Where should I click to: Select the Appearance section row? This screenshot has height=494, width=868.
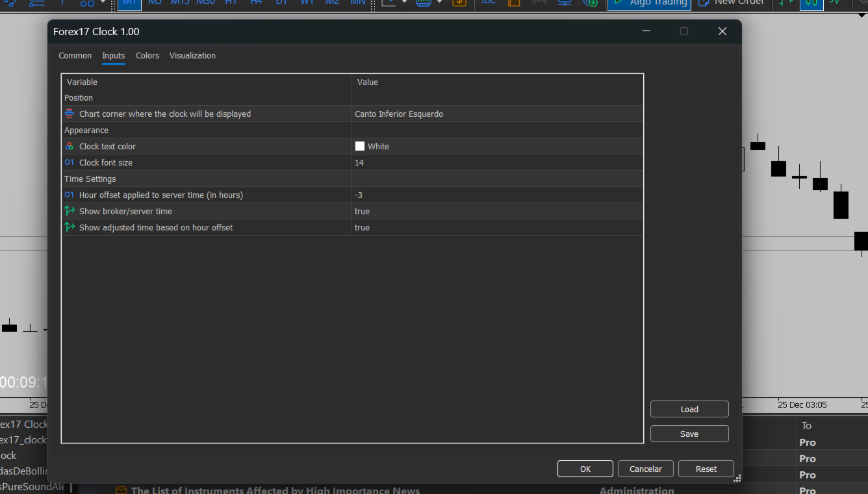(352, 130)
